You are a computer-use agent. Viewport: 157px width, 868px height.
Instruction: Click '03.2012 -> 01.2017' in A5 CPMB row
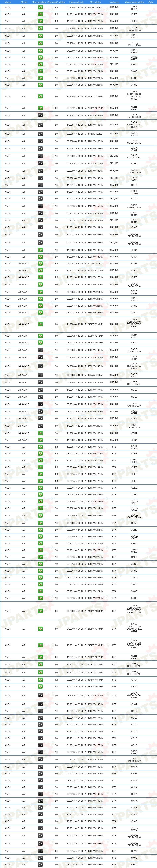click(x=76, y=543)
